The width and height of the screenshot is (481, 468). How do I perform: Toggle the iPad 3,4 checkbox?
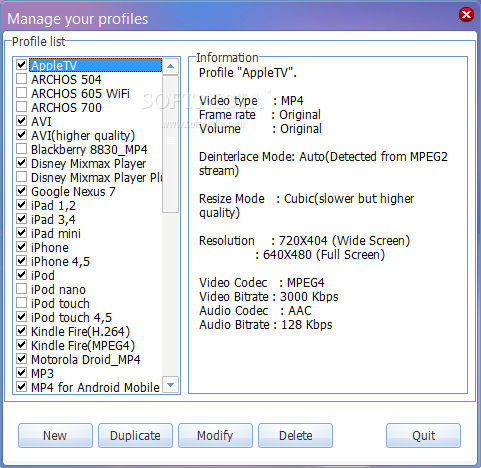click(22, 219)
